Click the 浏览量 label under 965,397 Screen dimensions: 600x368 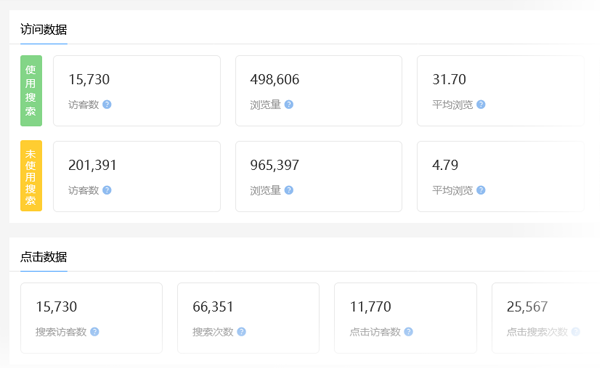click(x=266, y=190)
